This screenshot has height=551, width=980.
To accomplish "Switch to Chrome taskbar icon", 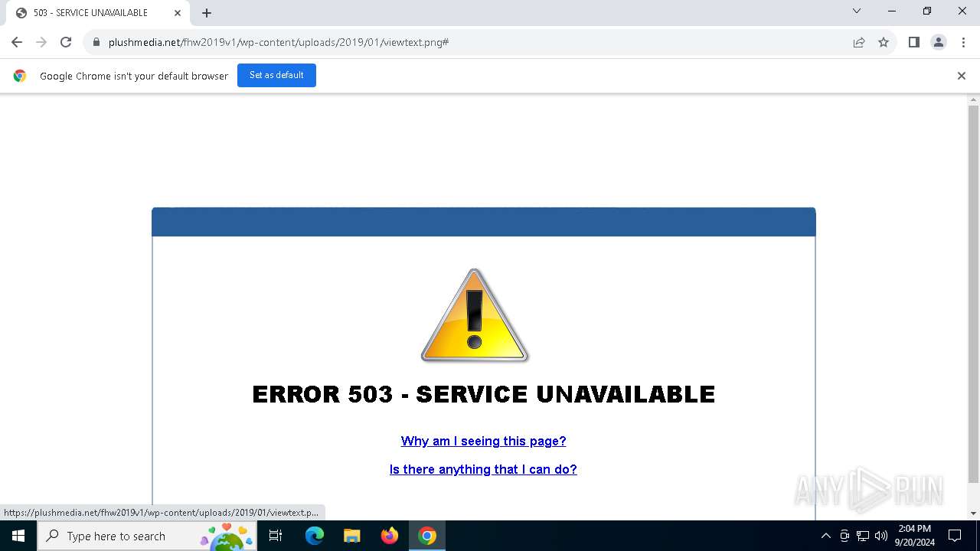I will pos(427,536).
